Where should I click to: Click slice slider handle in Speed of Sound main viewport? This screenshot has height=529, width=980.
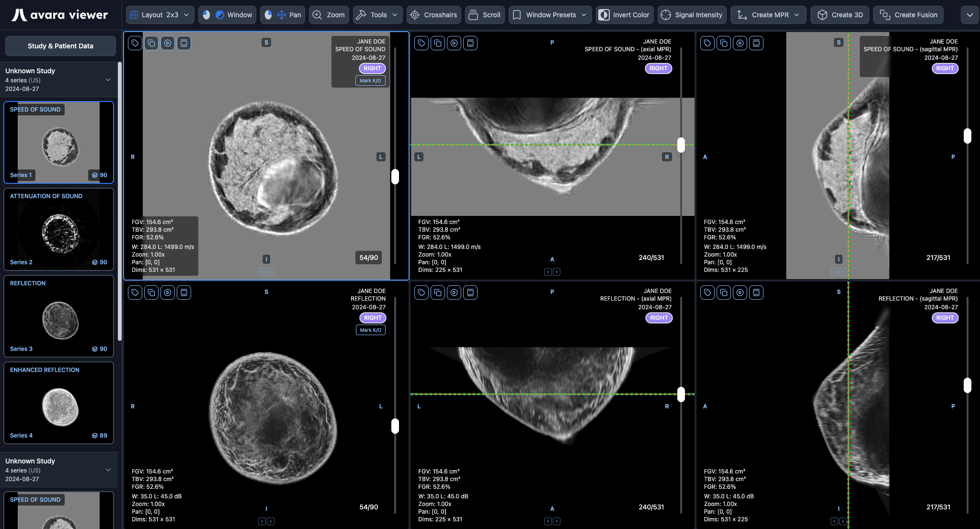pos(395,177)
